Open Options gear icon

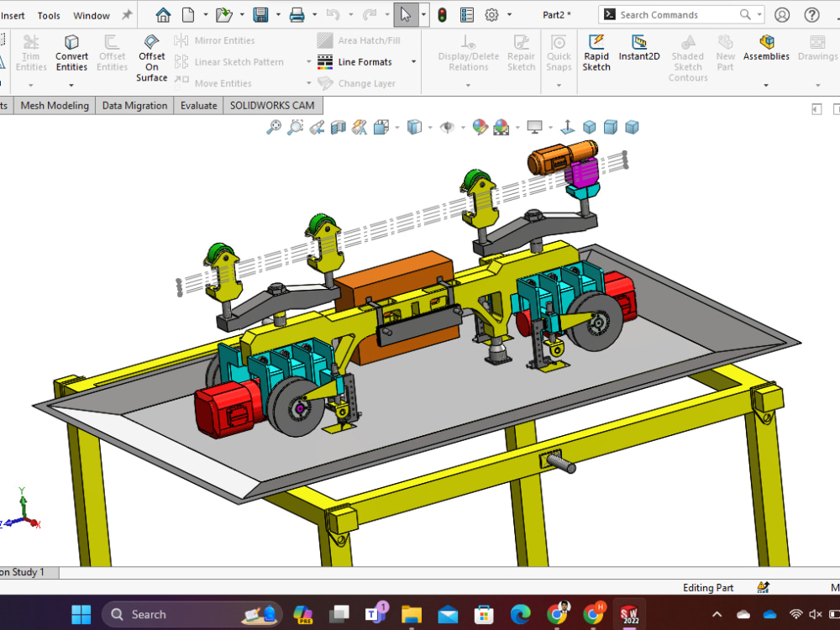tap(491, 15)
